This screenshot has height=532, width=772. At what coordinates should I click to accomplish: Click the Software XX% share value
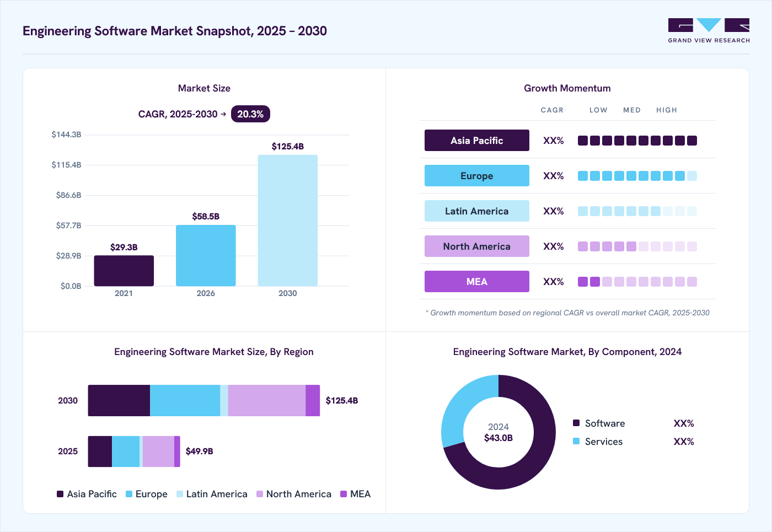point(684,423)
